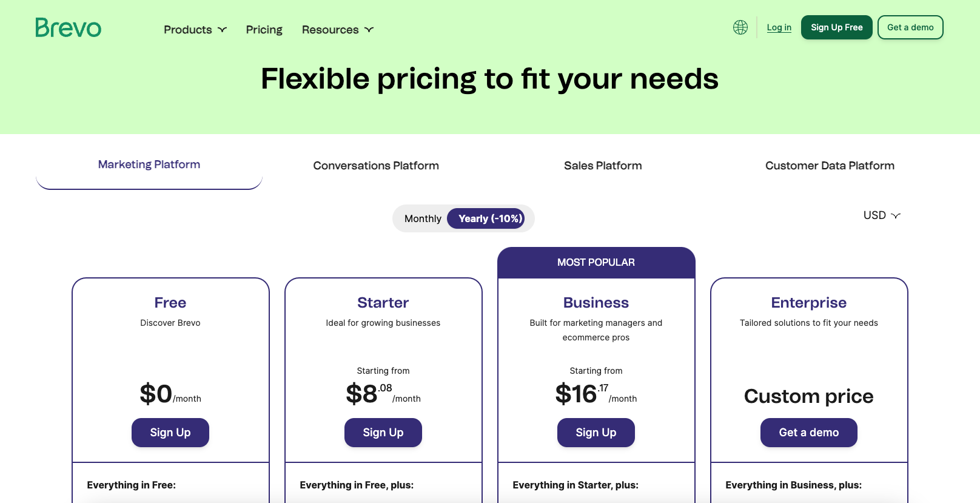Click the Brevo logo
Viewport: 980px width, 503px height.
click(x=68, y=28)
